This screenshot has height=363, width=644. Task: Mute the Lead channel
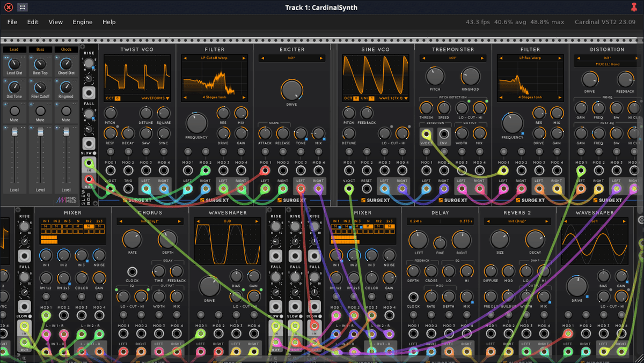point(14,111)
